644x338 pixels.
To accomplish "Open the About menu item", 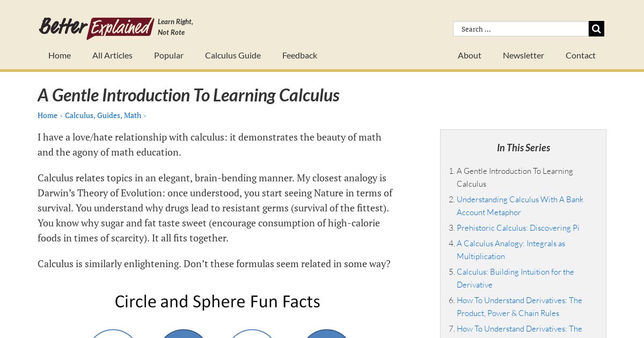I will point(470,55).
